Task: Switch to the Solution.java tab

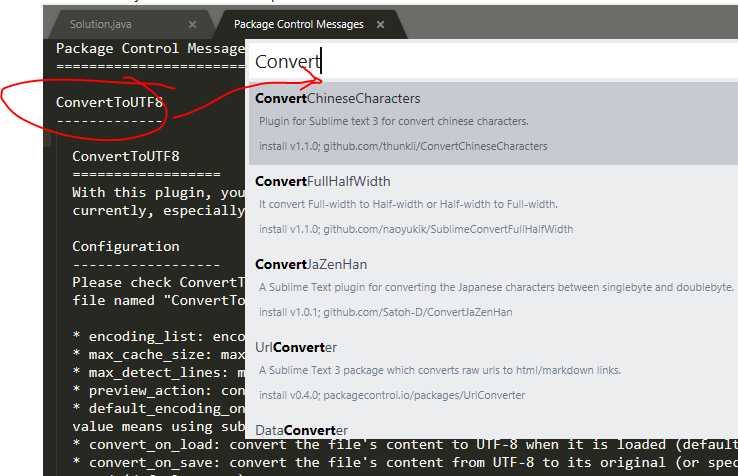Action: pos(100,24)
